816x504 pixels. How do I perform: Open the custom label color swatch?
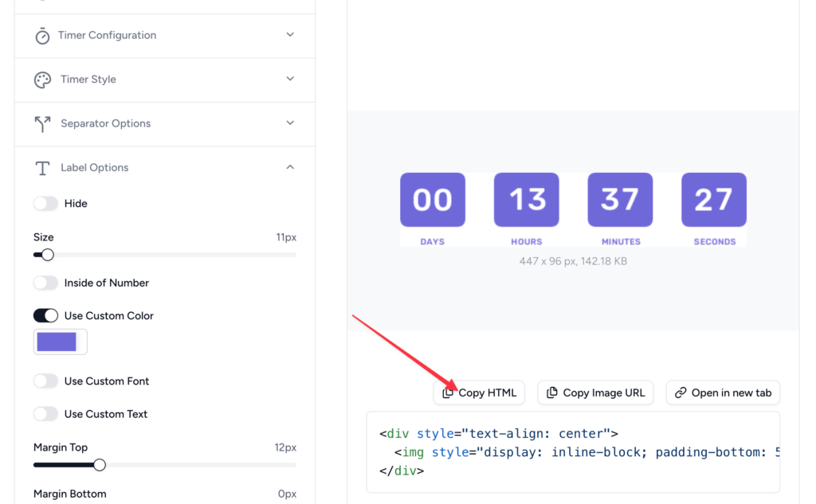(x=60, y=341)
